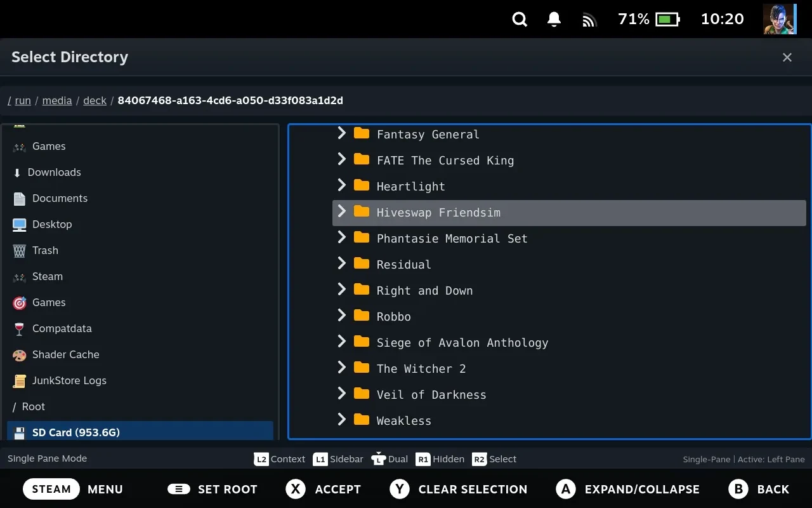The width and height of the screenshot is (812, 508).
Task: Expand the Weakless folder chevron
Action: coord(342,419)
